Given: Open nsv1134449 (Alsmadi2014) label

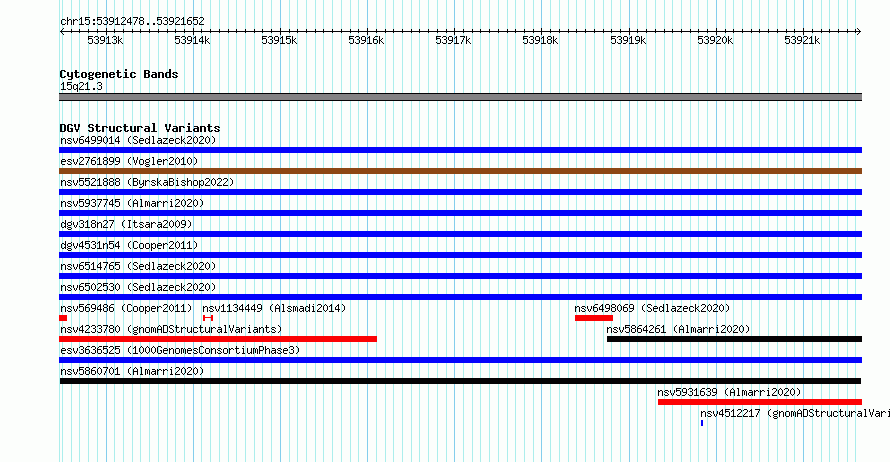Looking at the screenshot, I should pyautogui.click(x=274, y=308).
